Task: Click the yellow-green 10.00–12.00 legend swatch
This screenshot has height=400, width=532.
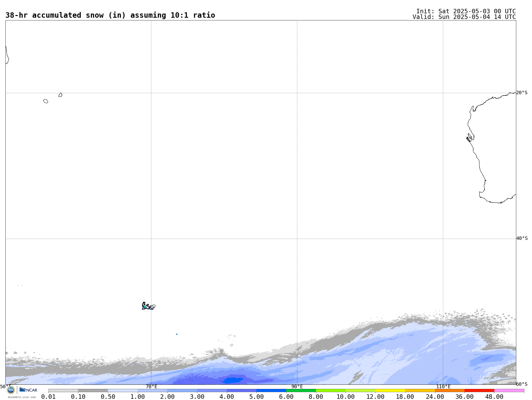Action: click(361, 391)
